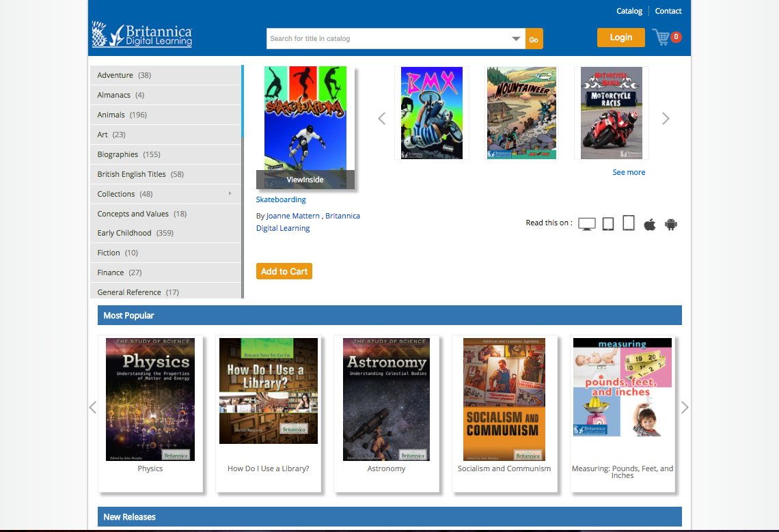Open Socialism and Communism book cover
This screenshot has height=532, width=779.
(504, 400)
